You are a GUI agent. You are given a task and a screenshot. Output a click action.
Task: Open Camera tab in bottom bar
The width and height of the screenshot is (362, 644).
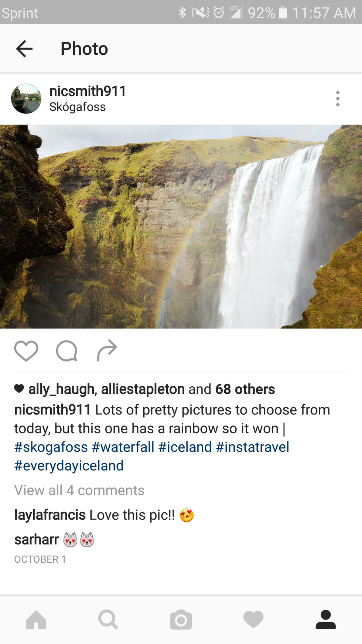[x=181, y=620]
